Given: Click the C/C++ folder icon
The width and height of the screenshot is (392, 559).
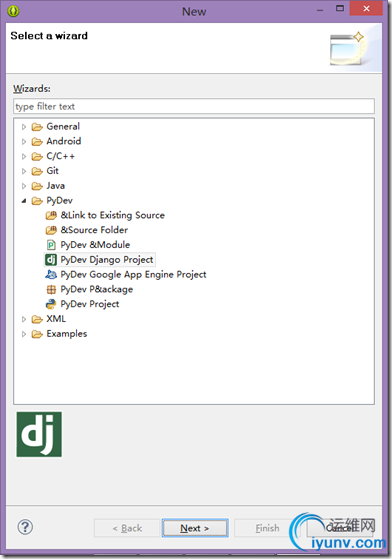Looking at the screenshot, I should coord(37,156).
